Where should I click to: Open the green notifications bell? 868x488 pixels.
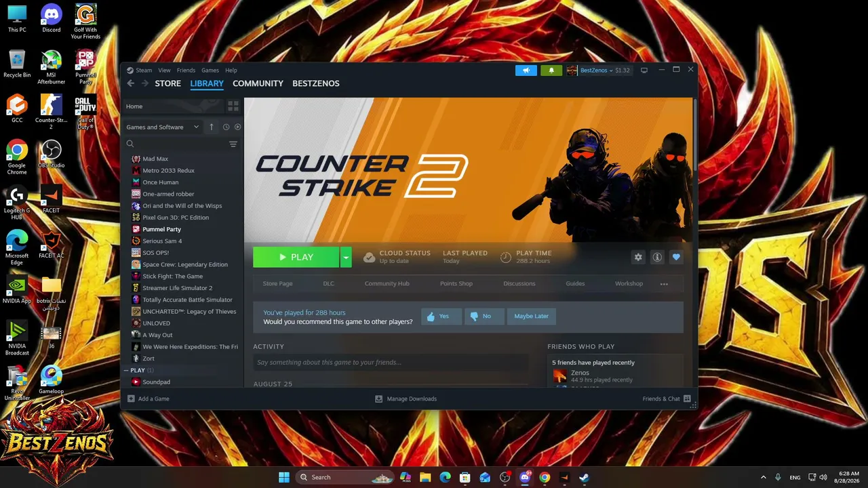point(551,70)
